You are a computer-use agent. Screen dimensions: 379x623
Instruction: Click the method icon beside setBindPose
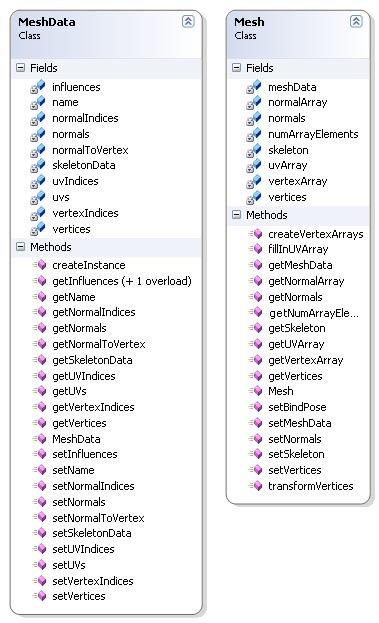(255, 407)
